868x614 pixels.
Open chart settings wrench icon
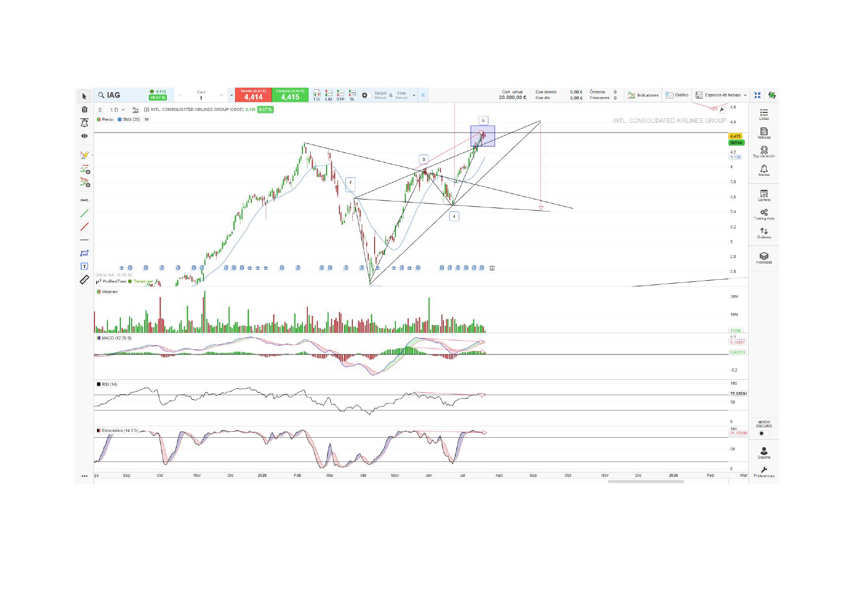coord(722,110)
